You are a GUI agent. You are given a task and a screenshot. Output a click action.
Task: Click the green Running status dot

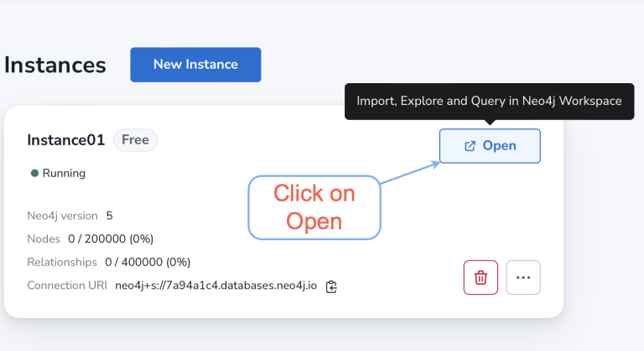[34, 173]
